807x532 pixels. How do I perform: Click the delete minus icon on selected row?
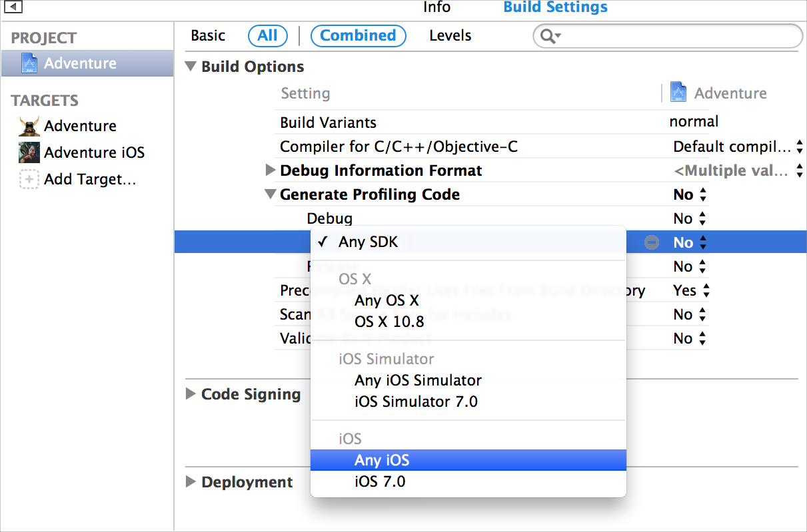click(x=650, y=242)
